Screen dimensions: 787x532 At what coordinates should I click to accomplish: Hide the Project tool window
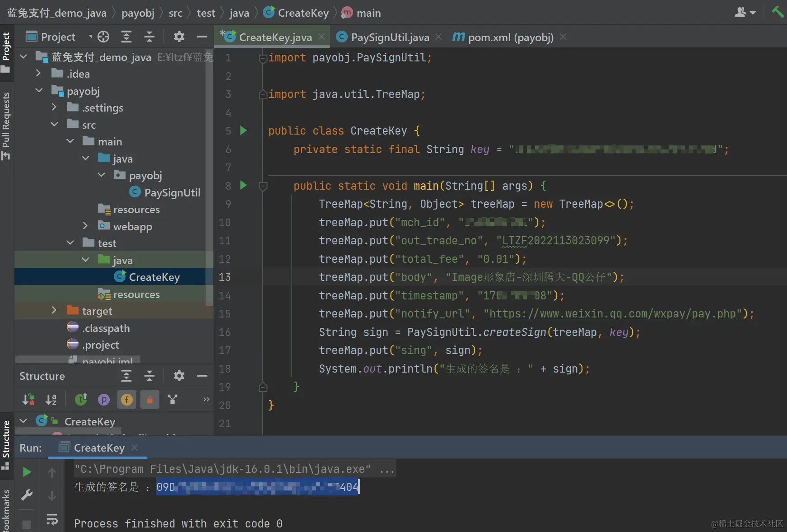202,37
